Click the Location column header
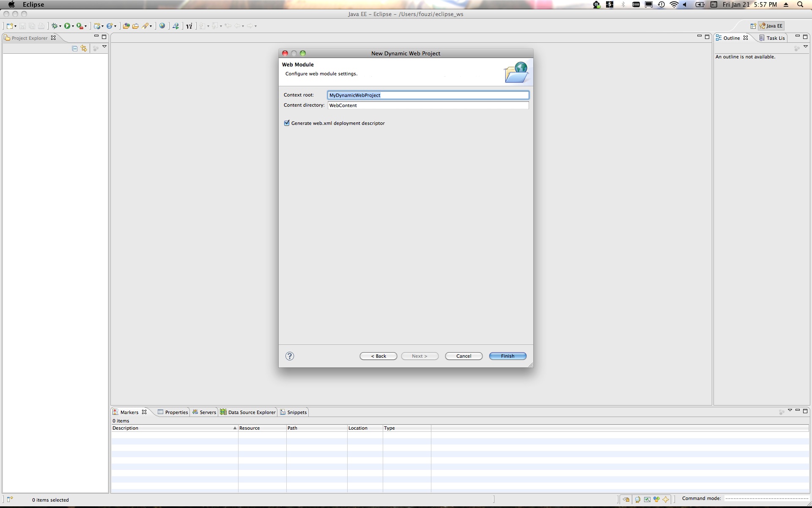812x508 pixels. pos(365,428)
